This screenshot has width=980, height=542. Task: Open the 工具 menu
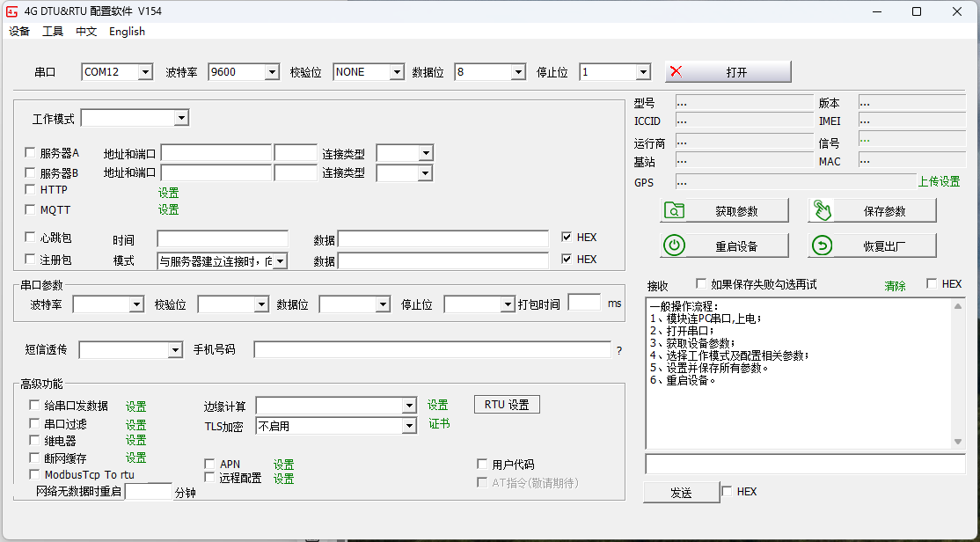53,32
